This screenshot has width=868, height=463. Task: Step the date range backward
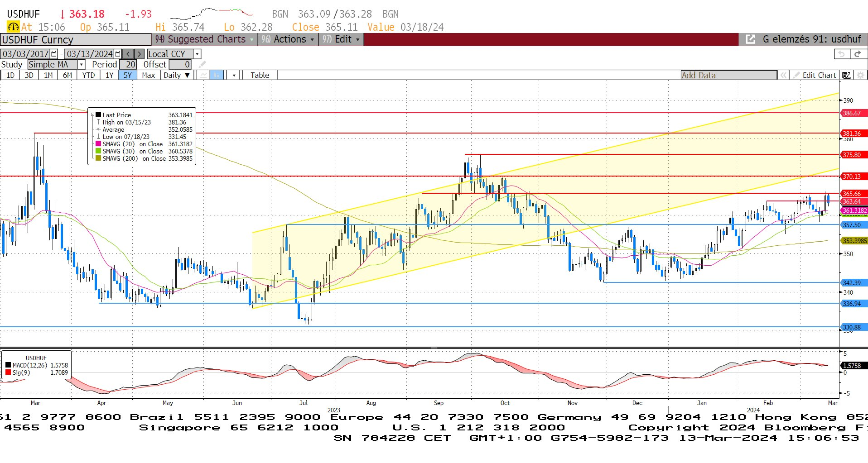click(128, 54)
